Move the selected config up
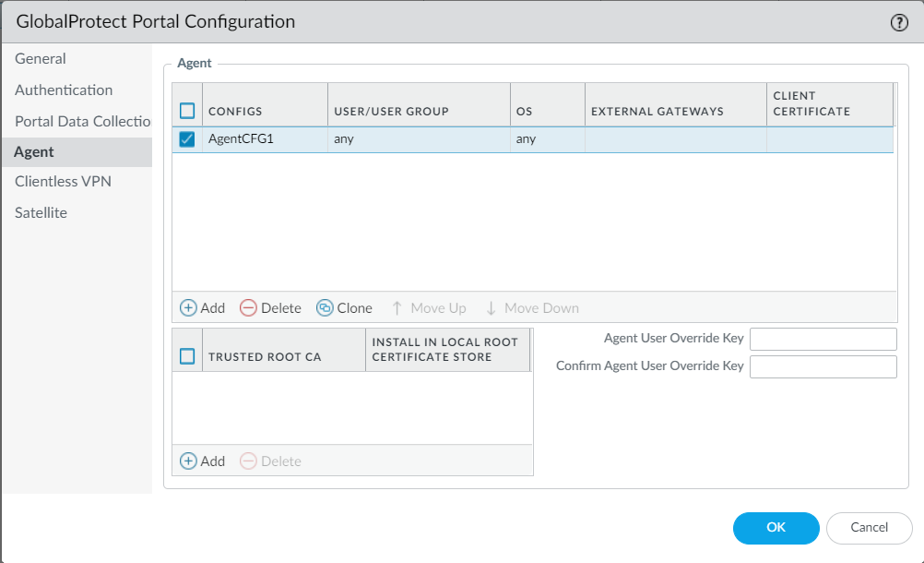 pos(429,308)
